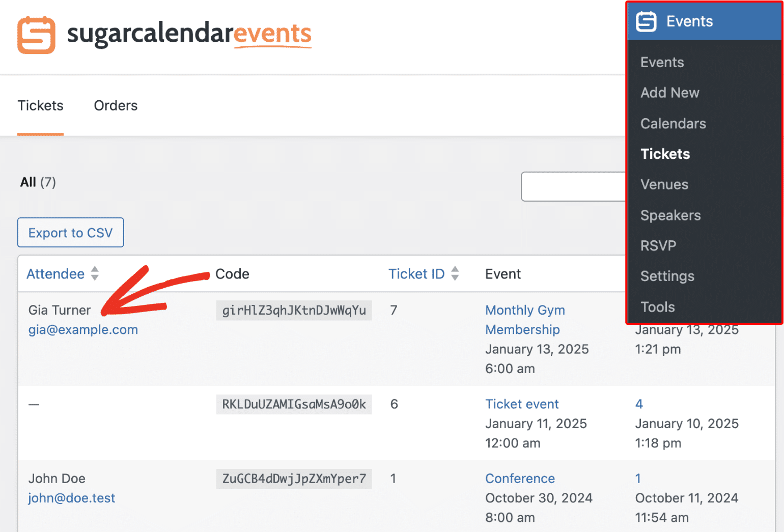This screenshot has height=532, width=784.
Task: Sort by Attendee using the arrow icon
Action: [95, 273]
